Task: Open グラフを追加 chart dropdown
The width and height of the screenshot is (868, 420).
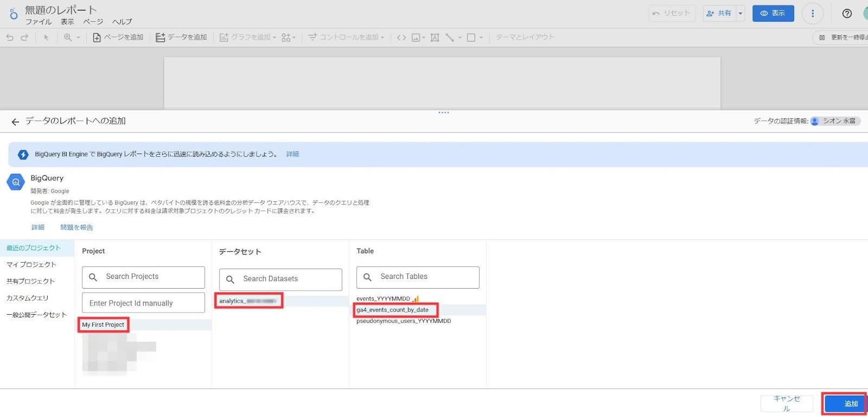Action: (x=248, y=37)
